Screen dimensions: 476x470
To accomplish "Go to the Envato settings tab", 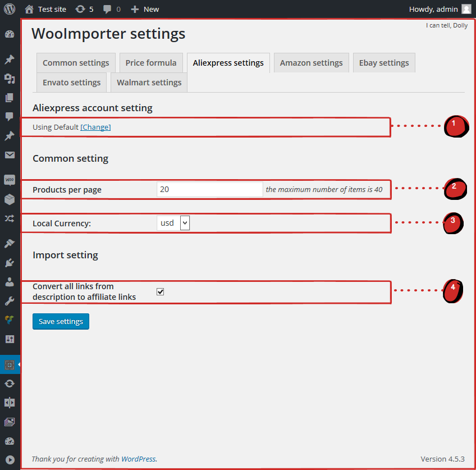I will [x=72, y=83].
